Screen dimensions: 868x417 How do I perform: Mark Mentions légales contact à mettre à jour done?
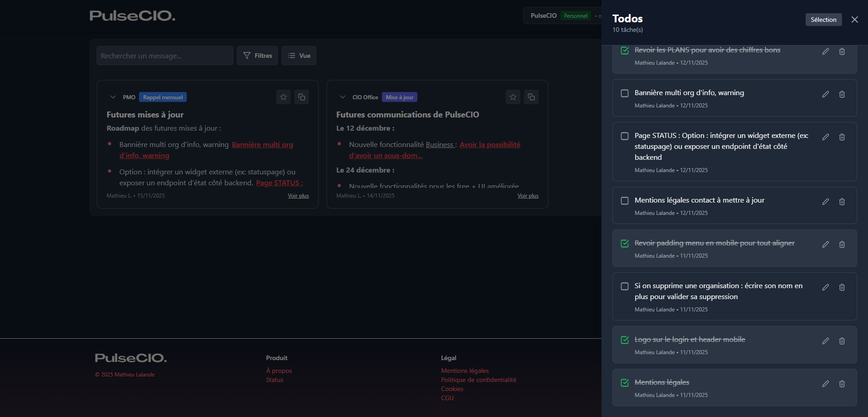pos(625,201)
